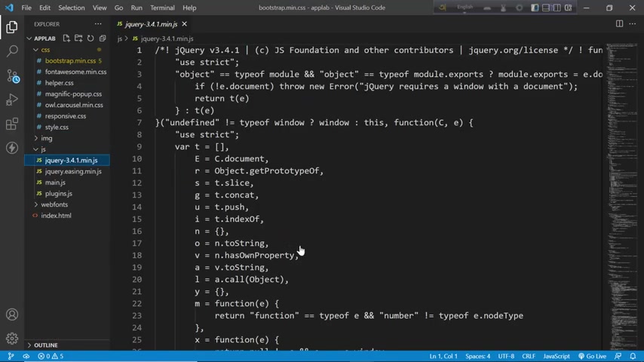This screenshot has height=362, width=644.
Task: Toggle the secondary side bar layout icon
Action: [x=557, y=8]
